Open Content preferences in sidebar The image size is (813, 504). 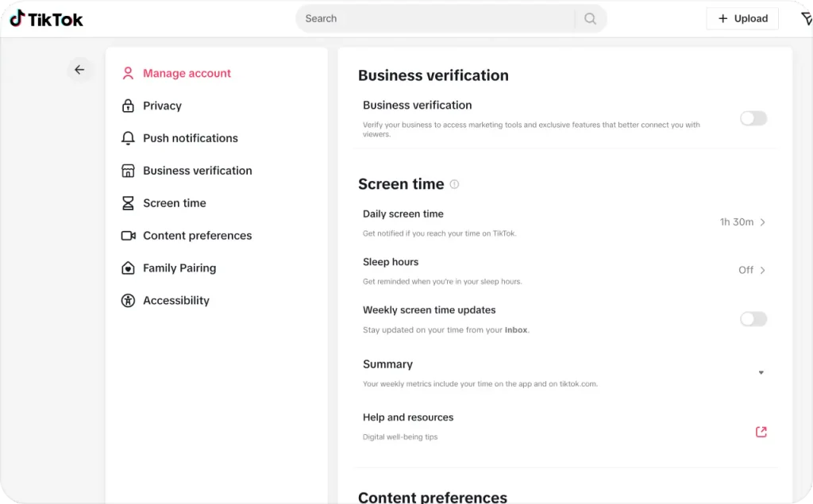click(x=198, y=236)
